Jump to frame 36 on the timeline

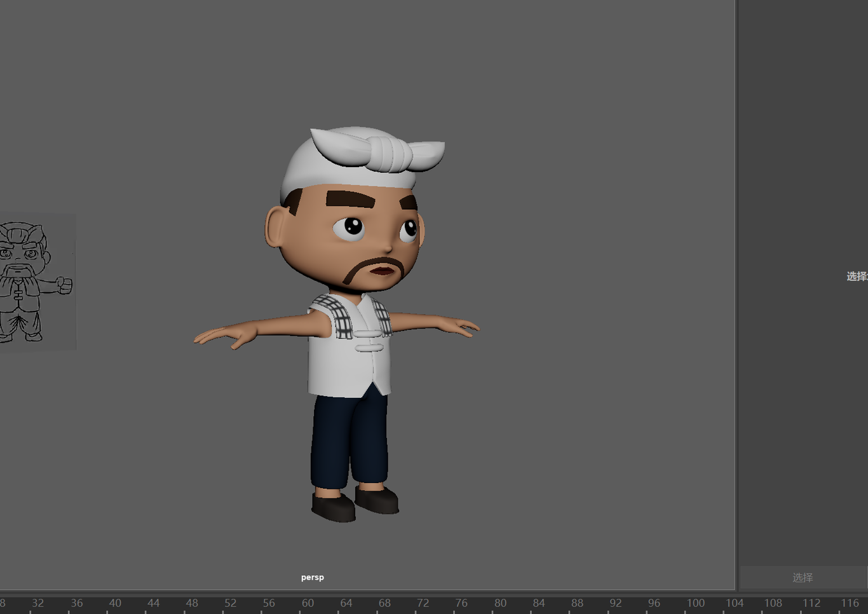[77, 603]
